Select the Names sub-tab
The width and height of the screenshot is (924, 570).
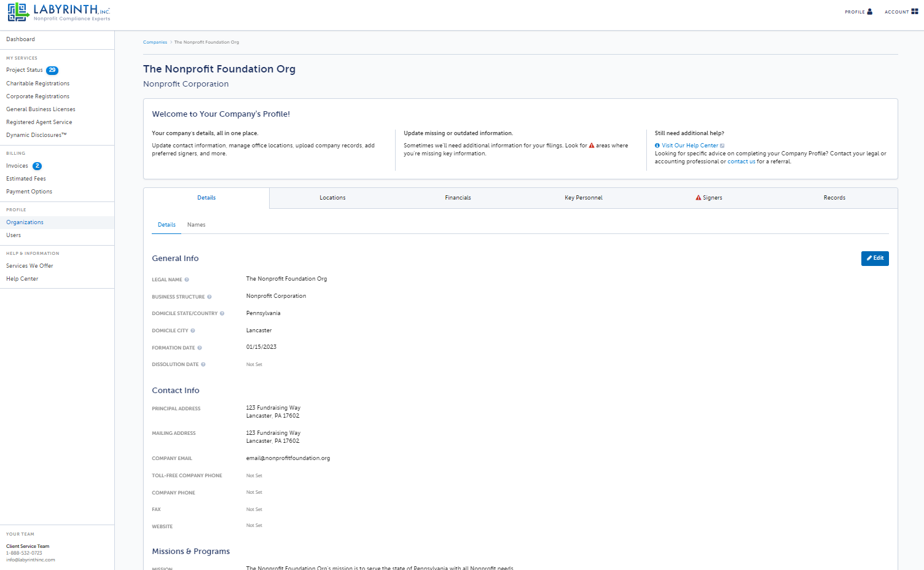(197, 225)
